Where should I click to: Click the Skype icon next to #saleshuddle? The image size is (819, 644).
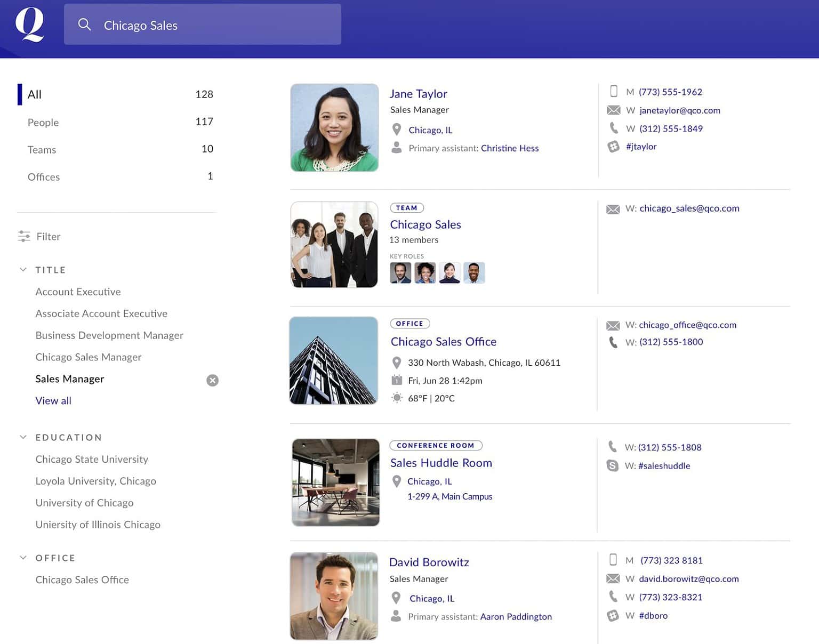(x=613, y=465)
